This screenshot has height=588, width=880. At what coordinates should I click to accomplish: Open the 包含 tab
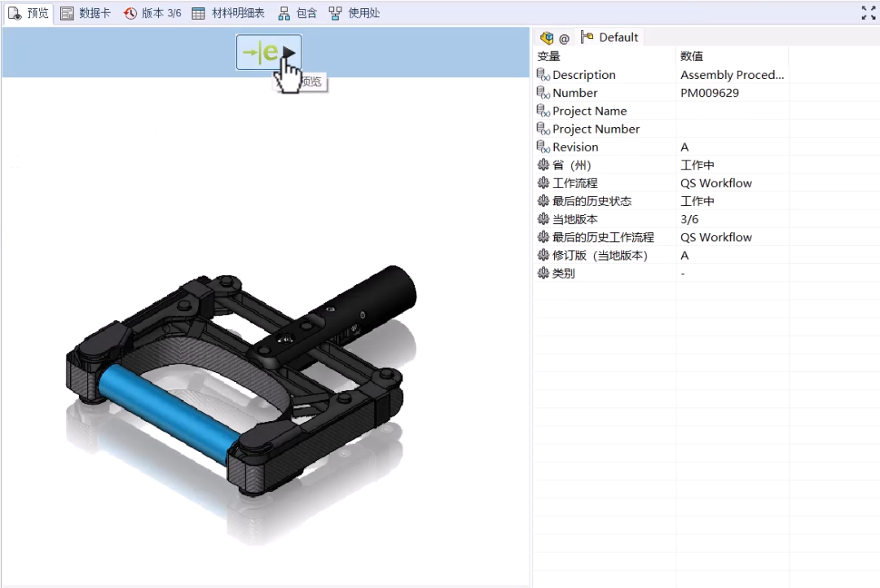click(297, 13)
